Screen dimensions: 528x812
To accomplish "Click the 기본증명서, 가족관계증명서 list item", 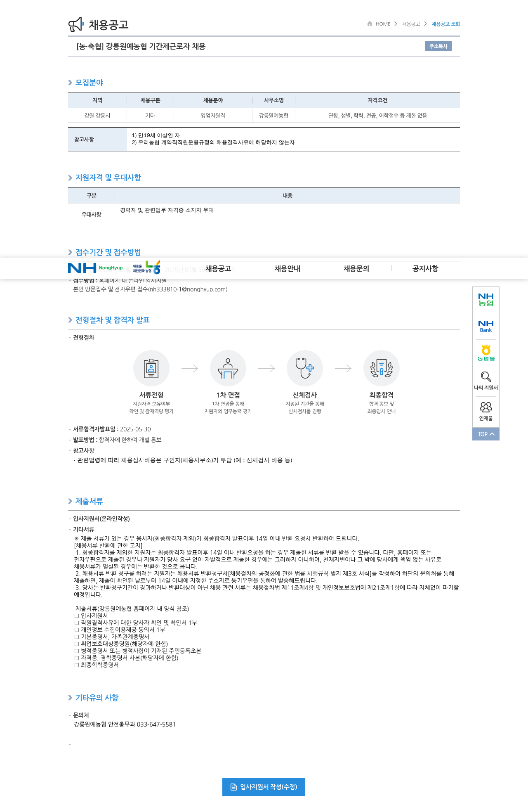I will 112,637.
